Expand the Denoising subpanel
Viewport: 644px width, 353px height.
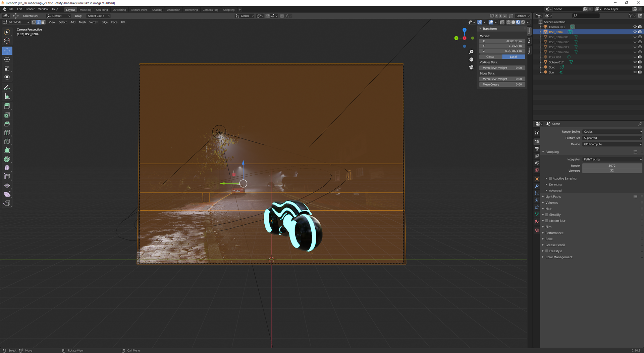pyautogui.click(x=555, y=184)
